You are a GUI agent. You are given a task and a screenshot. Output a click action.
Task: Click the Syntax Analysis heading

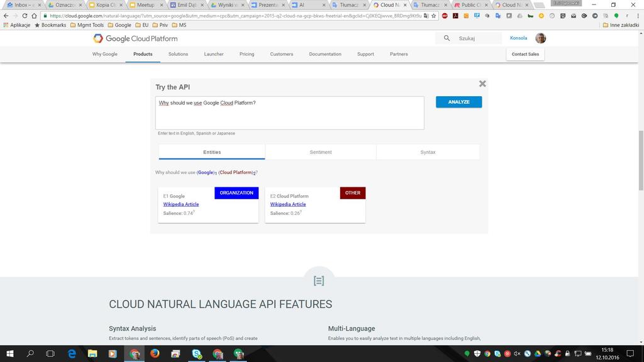pos(132,328)
